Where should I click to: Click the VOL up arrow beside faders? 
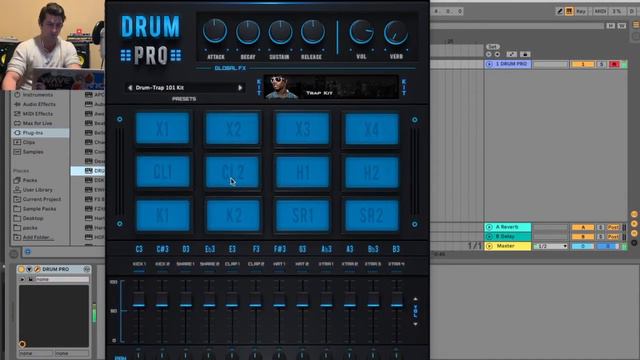point(415,299)
